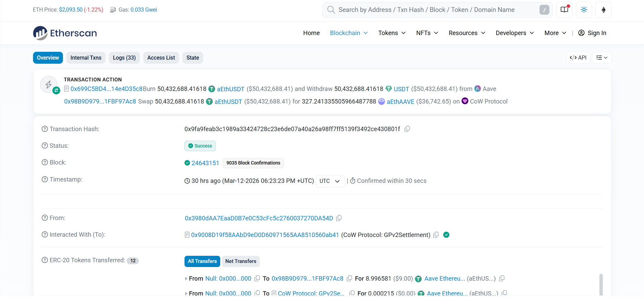Click the Etherscan logo
This screenshot has height=297, width=644.
point(65,33)
